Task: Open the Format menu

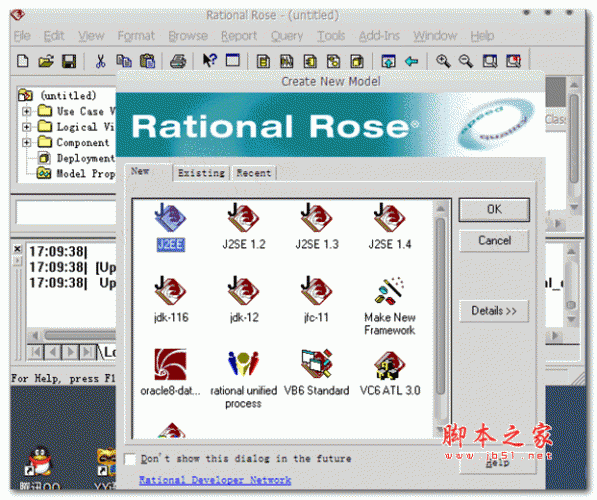Action: (x=136, y=36)
